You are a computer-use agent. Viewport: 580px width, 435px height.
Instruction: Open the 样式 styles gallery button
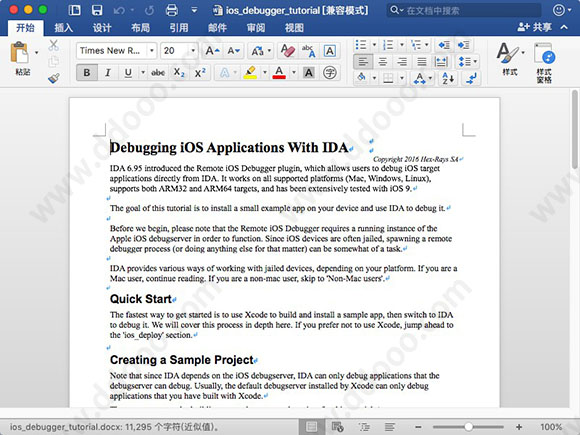(510, 59)
